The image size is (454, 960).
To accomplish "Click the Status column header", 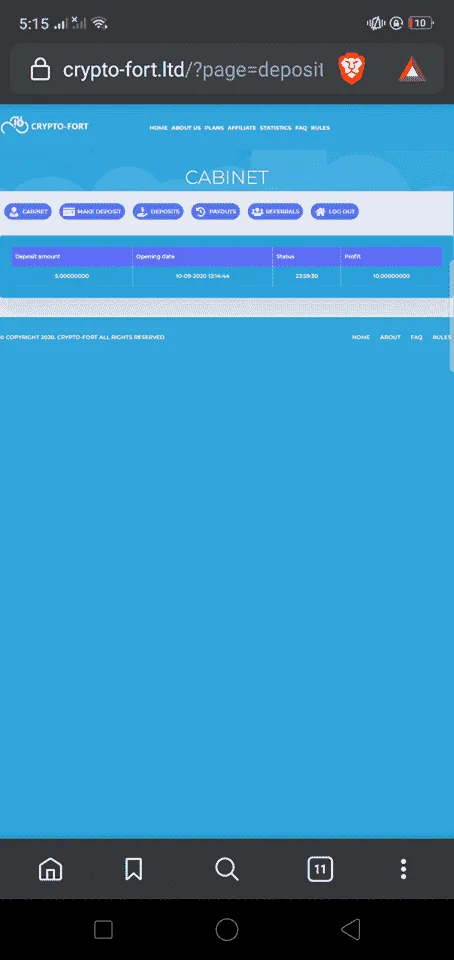I will point(307,257).
